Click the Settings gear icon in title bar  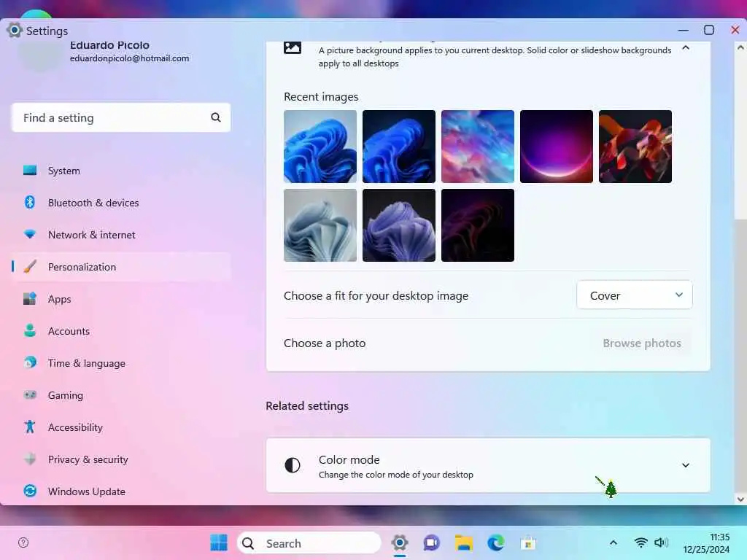(15, 31)
